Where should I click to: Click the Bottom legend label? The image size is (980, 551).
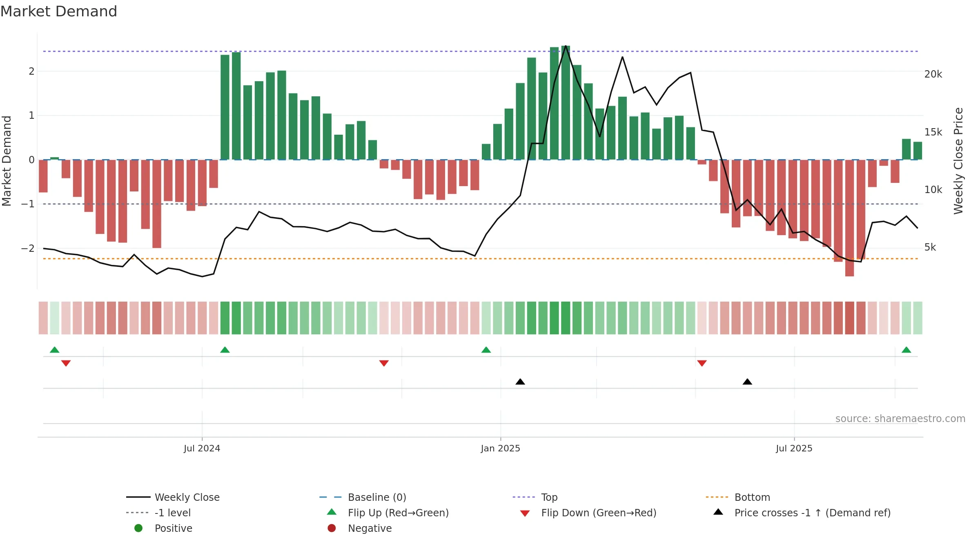pyautogui.click(x=752, y=497)
